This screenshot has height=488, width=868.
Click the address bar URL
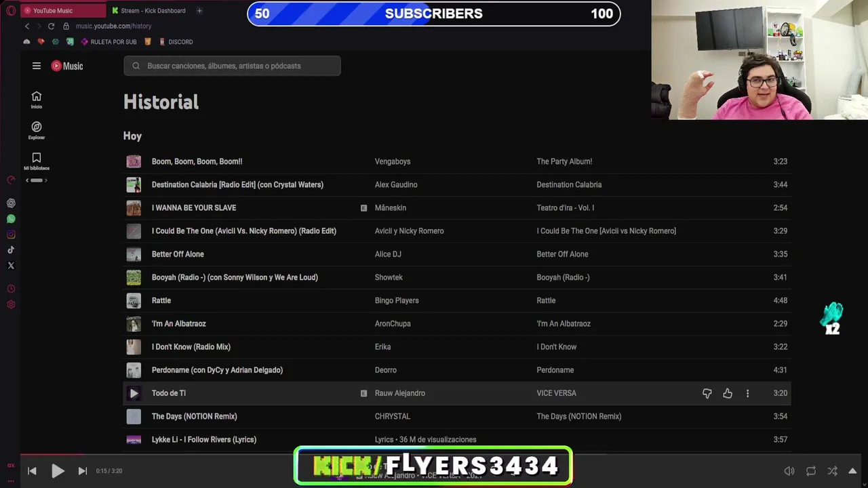tap(113, 26)
